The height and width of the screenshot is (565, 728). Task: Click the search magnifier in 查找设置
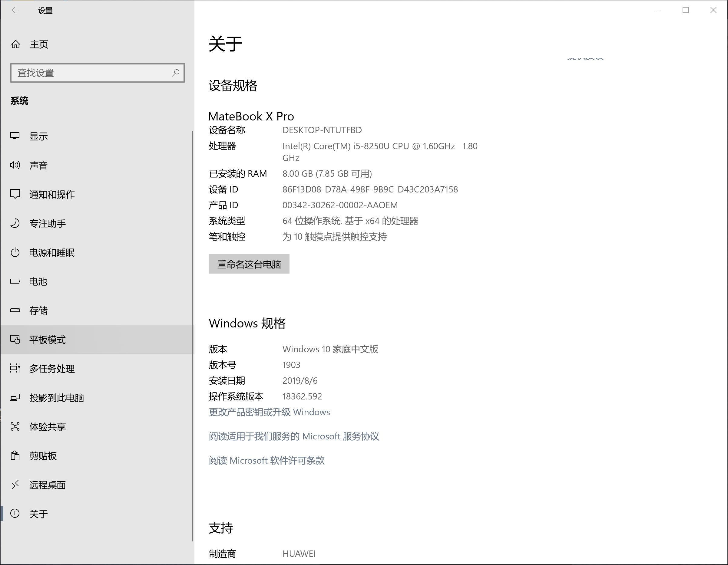pyautogui.click(x=176, y=72)
